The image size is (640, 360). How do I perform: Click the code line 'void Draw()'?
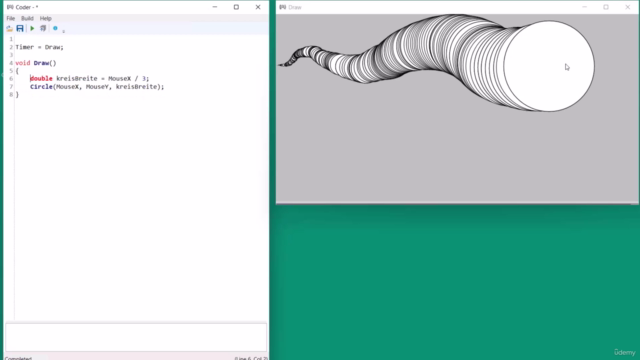pyautogui.click(x=36, y=63)
